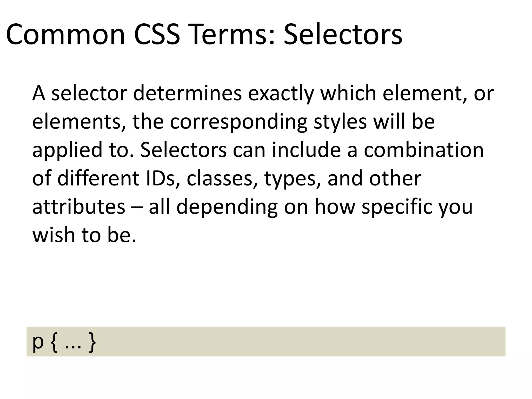Click the word 'Selectors' in the title

[x=343, y=34]
